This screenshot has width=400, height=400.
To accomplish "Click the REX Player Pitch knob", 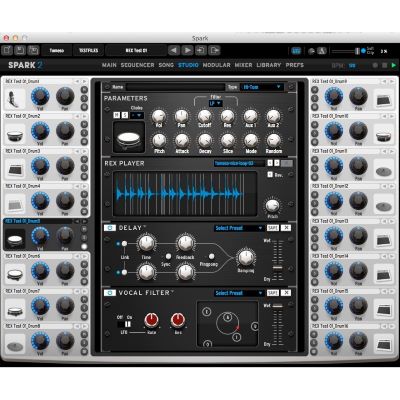I will 272,206.
